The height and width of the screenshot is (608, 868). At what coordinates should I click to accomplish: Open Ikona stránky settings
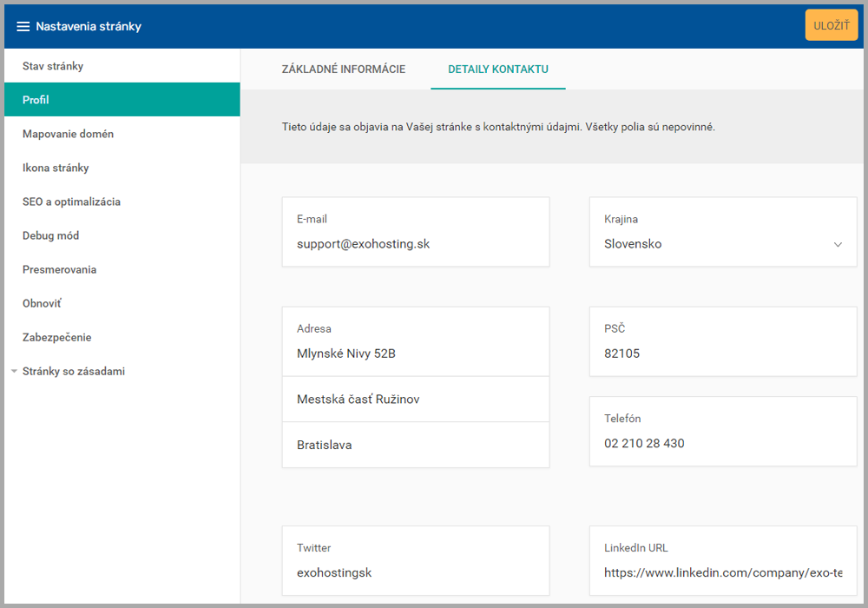(x=56, y=168)
